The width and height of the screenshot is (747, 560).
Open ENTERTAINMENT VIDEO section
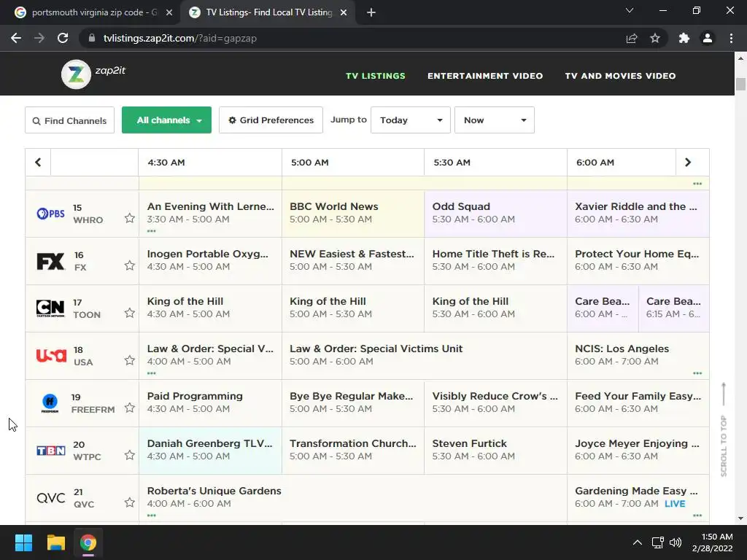tap(485, 76)
